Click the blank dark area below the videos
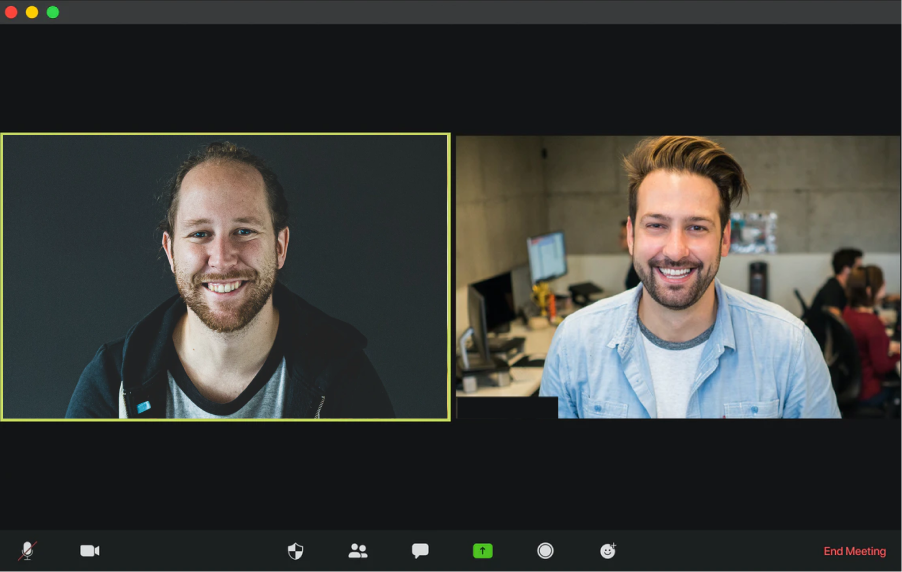 point(450,475)
